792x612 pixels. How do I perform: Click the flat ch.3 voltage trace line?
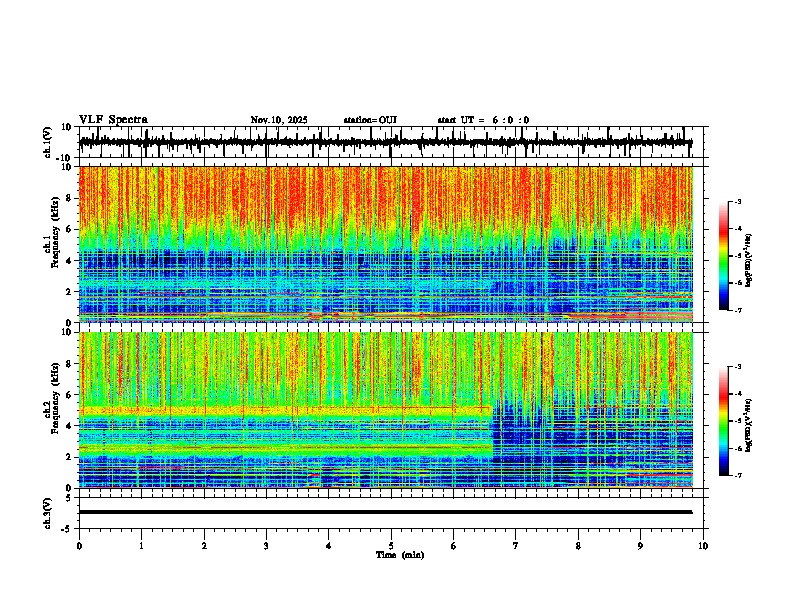[x=385, y=512]
